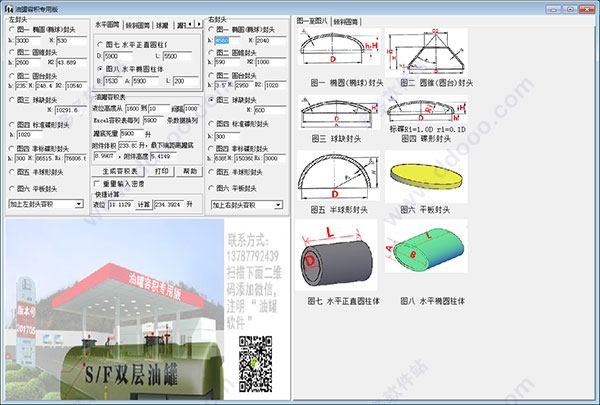600x405 pixels.
Task: Click the B field holding 1530
Action: 113,81
